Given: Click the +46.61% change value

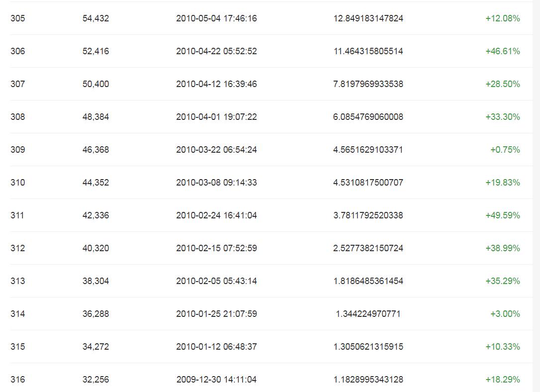Looking at the screenshot, I should (502, 51).
